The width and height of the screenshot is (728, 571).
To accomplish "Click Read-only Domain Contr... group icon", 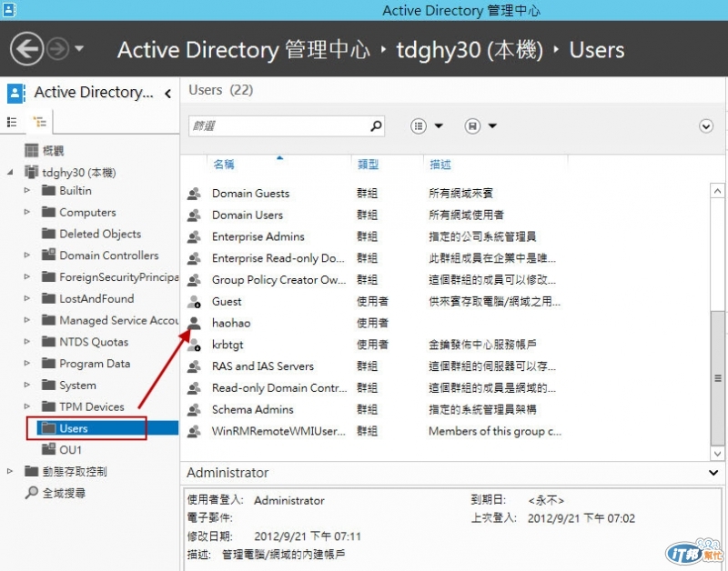I will click(194, 387).
